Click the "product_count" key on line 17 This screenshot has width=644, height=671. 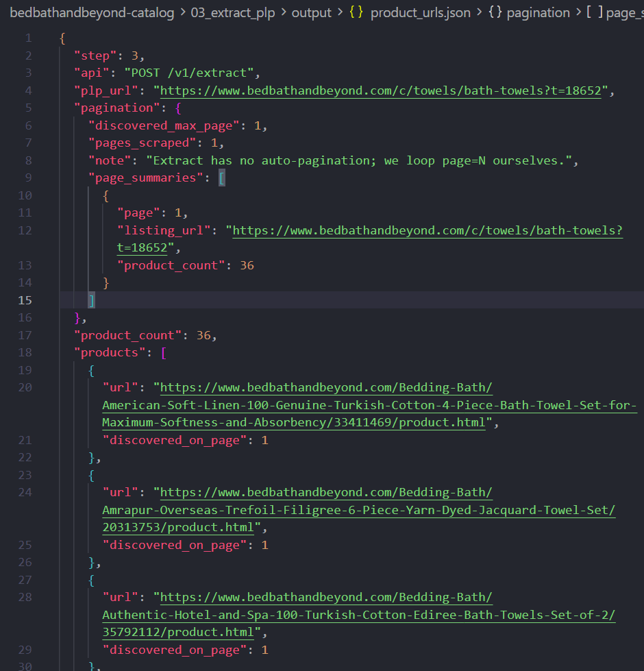point(127,336)
